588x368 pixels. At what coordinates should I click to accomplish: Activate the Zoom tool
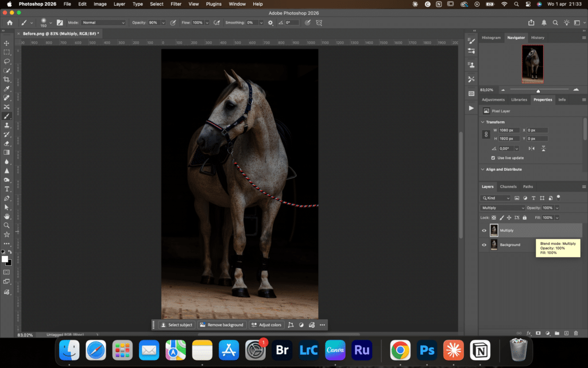pyautogui.click(x=7, y=225)
